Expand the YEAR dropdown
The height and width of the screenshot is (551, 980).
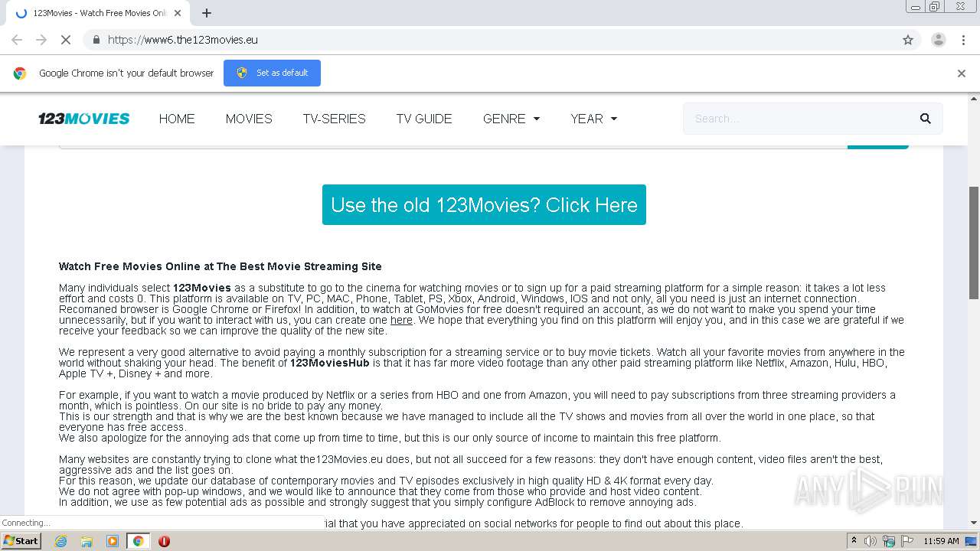coord(593,119)
